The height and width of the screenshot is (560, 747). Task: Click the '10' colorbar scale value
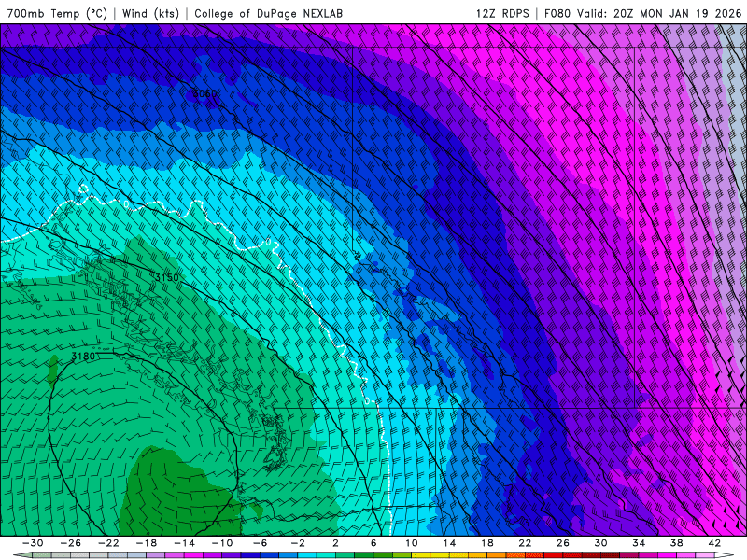click(x=412, y=543)
